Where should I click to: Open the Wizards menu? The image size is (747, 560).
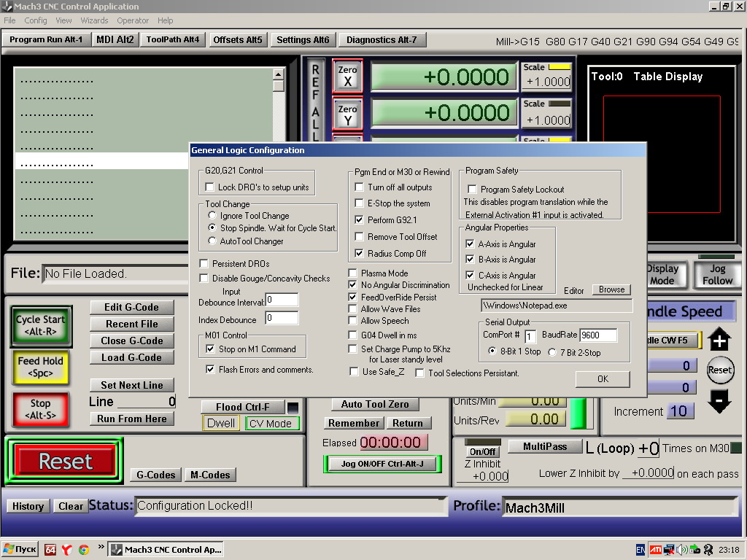point(94,20)
